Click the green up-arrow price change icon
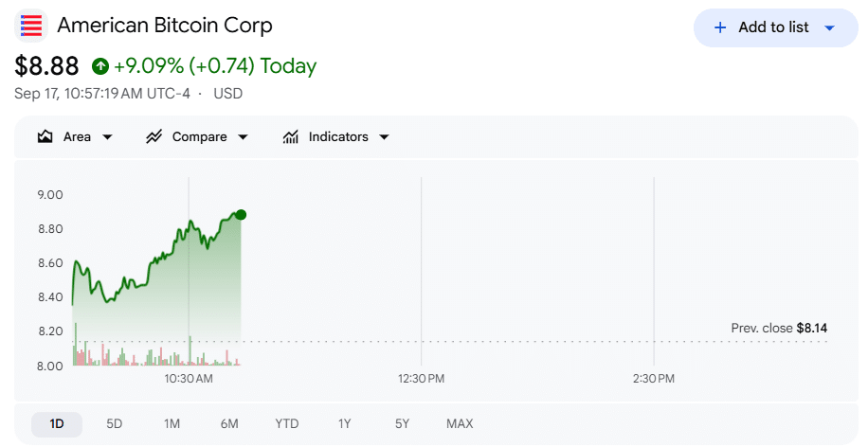This screenshot has height=447, width=868. coord(100,66)
